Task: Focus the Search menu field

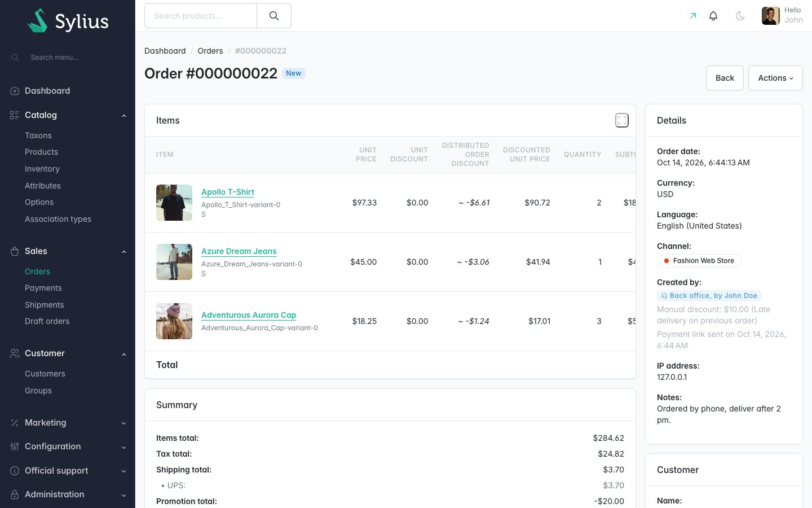Action: pyautogui.click(x=73, y=58)
